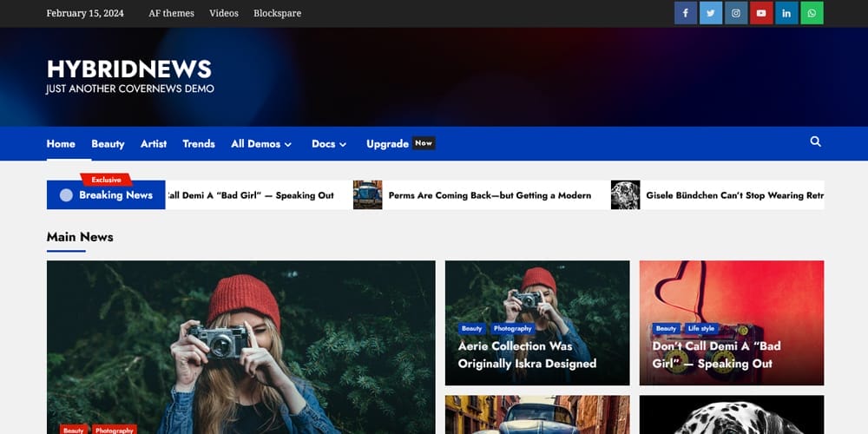Open the Twitter social icon
868x434 pixels.
(x=711, y=13)
